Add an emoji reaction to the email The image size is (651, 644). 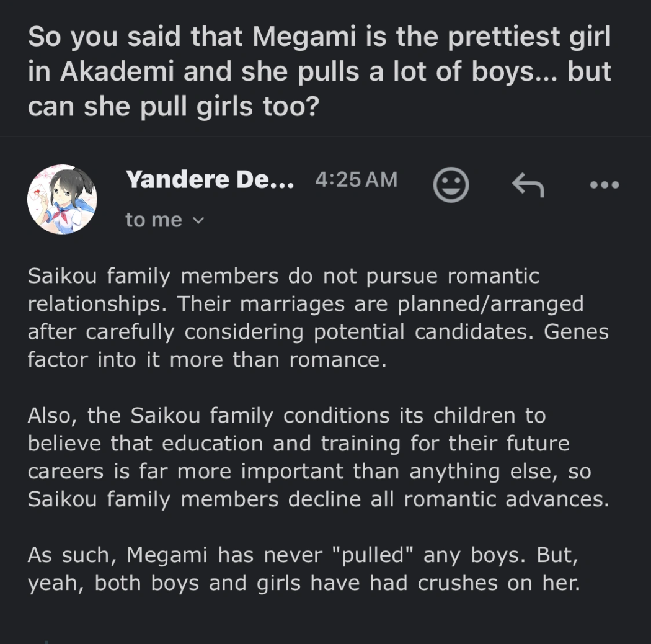[x=450, y=184]
